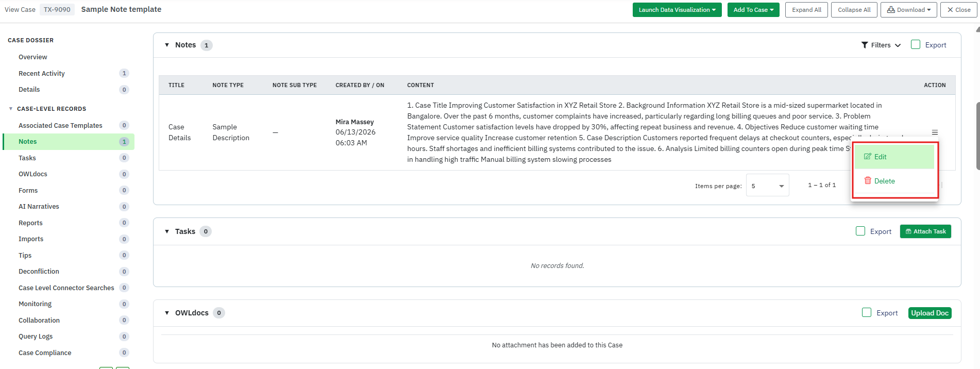
Task: Click the Notes count badge in header
Action: 207,45
